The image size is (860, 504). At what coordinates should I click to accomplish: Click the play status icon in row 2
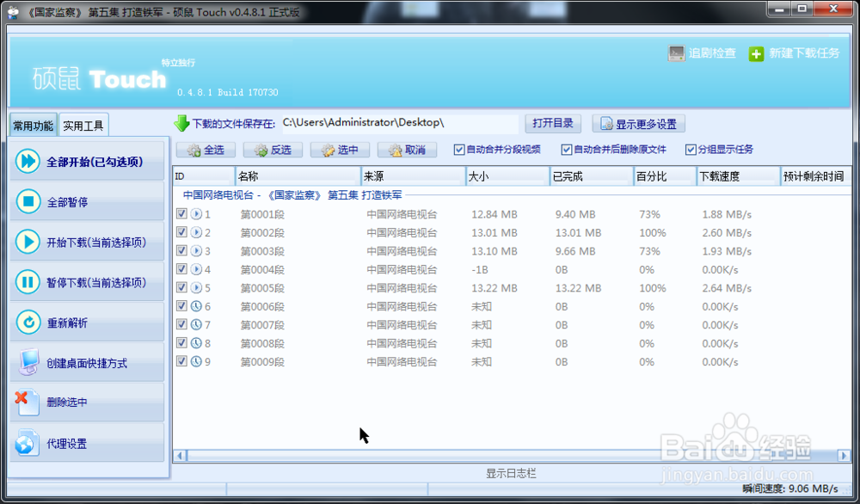coord(196,232)
